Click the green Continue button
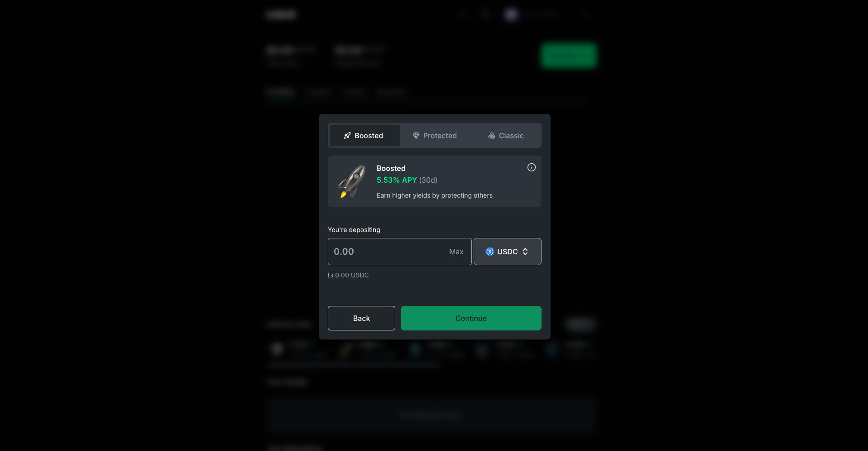Image resolution: width=868 pixels, height=451 pixels. [x=471, y=318]
